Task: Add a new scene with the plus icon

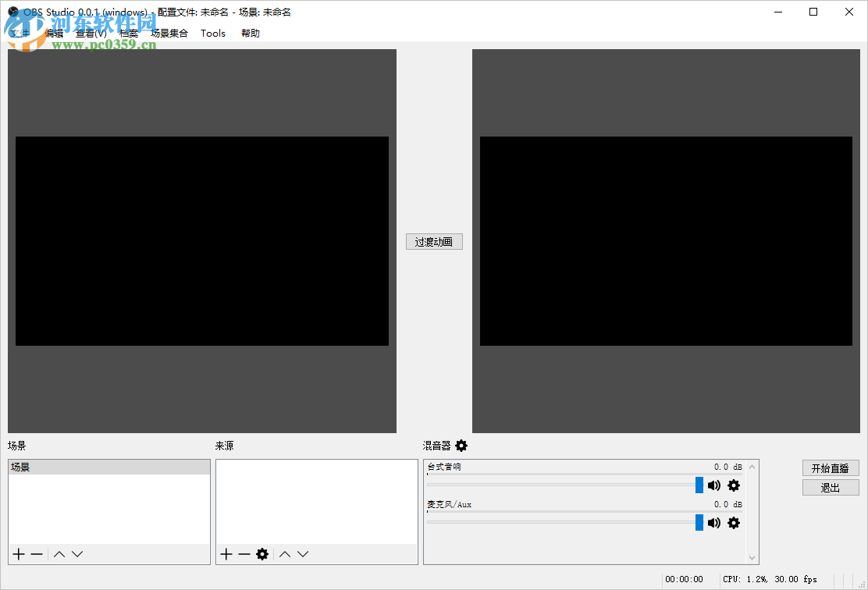Action: [19, 554]
